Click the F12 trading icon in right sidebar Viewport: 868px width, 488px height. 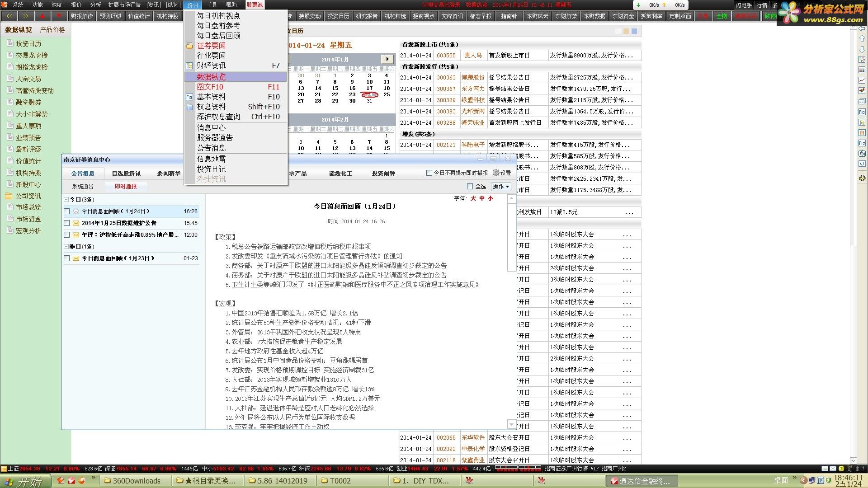(862, 143)
